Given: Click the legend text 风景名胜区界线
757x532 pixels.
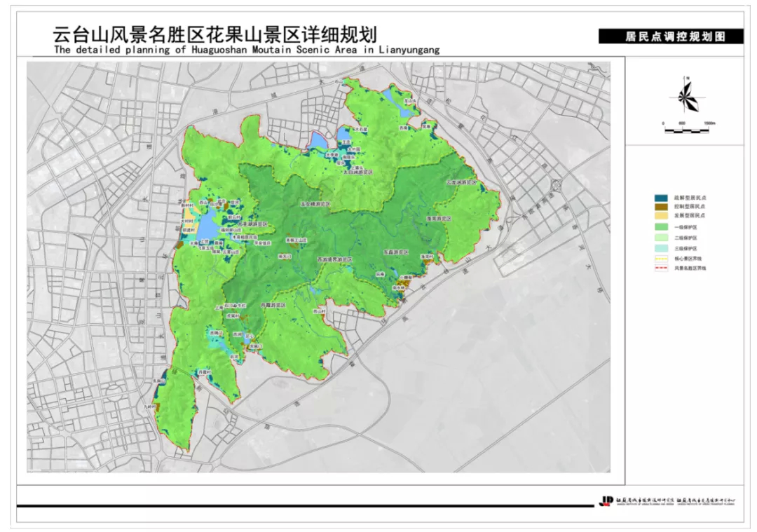Looking at the screenshot, I should (690, 268).
